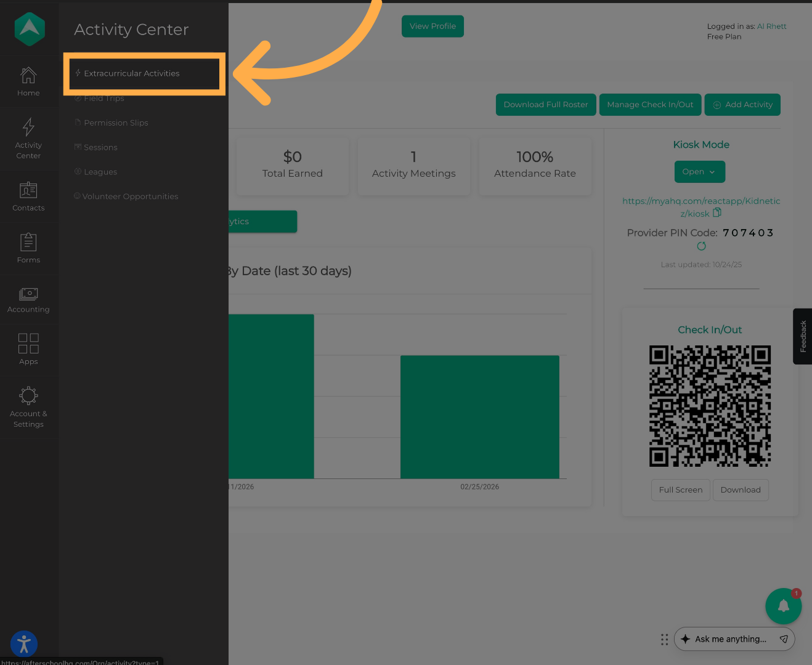Open the Forms clipboard icon

28,242
